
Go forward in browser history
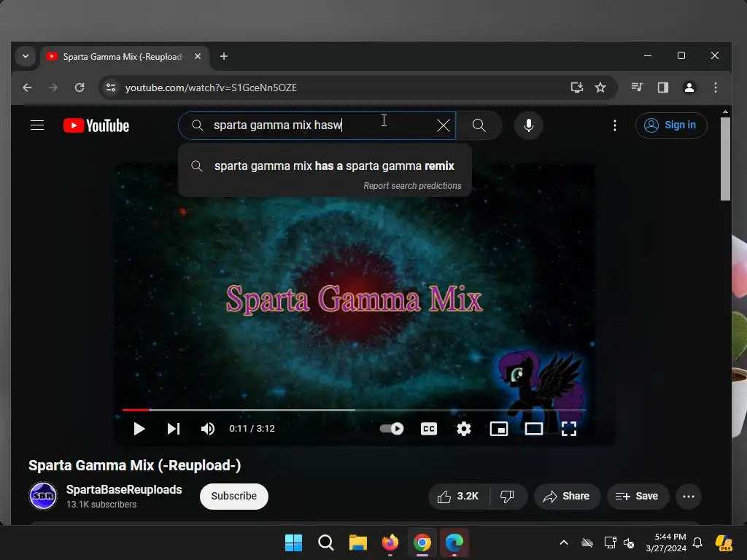pos(53,87)
